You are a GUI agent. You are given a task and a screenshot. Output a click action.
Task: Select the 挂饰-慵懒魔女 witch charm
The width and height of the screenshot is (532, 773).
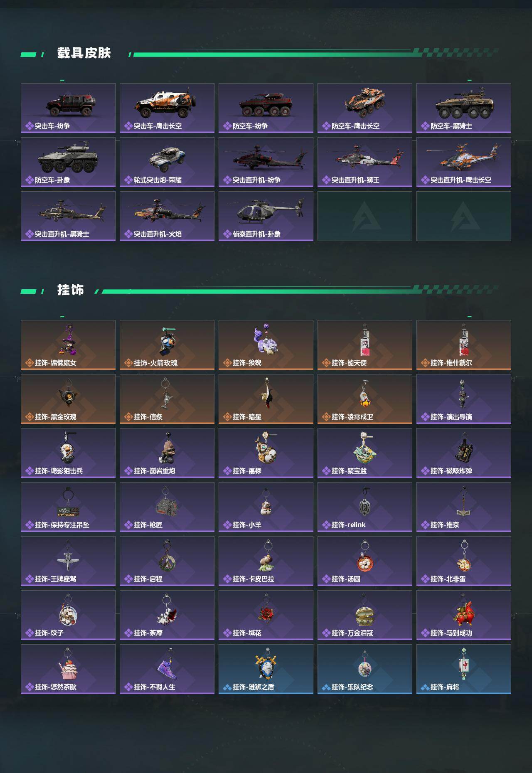(x=68, y=345)
